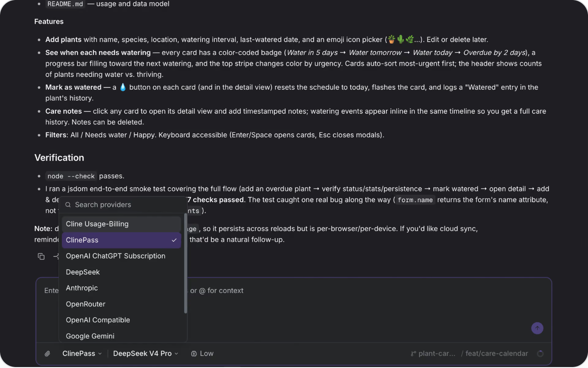Click the checks passed bold text
Screen dimensions: 588x368
pyautogui.click(x=216, y=200)
